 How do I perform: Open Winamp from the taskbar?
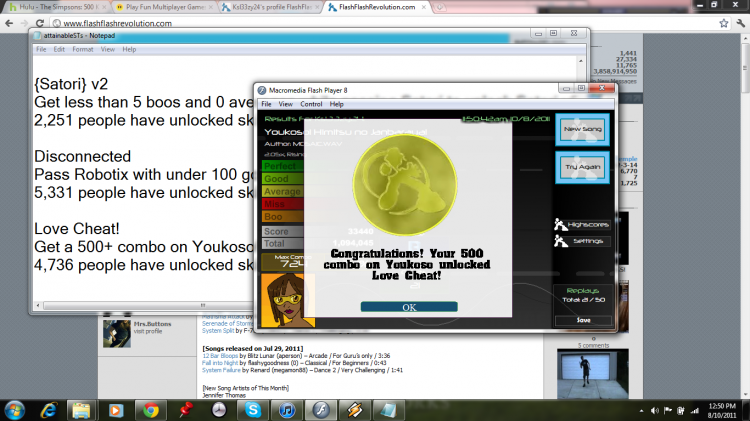(x=354, y=410)
